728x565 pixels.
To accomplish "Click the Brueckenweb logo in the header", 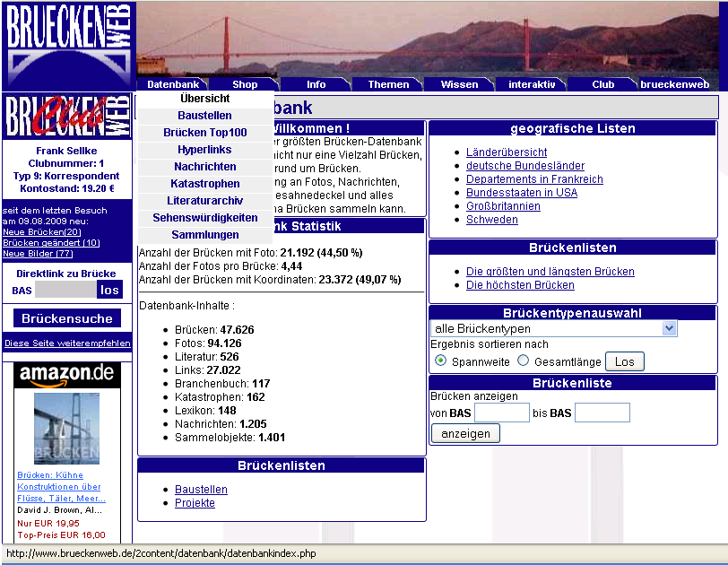I will [x=69, y=46].
